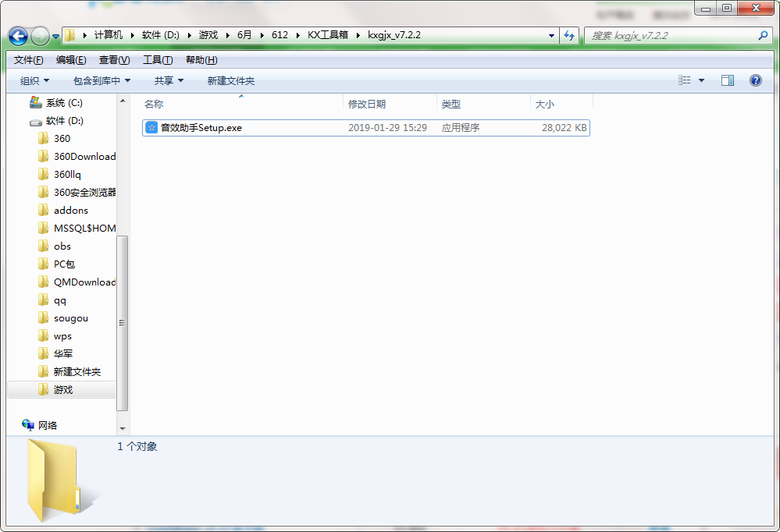Screen dimensions: 780x532
Task: Open 新建文件夹 folder in navigation tree
Action: (x=77, y=372)
